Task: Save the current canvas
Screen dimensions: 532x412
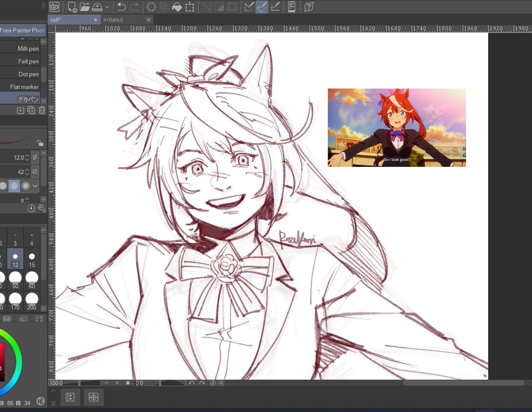Action: click(98, 7)
